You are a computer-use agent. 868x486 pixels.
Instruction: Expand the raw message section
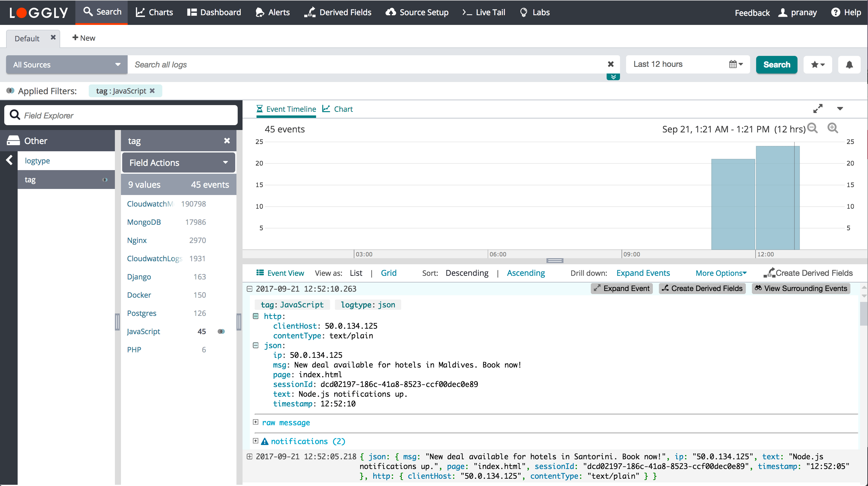point(256,422)
